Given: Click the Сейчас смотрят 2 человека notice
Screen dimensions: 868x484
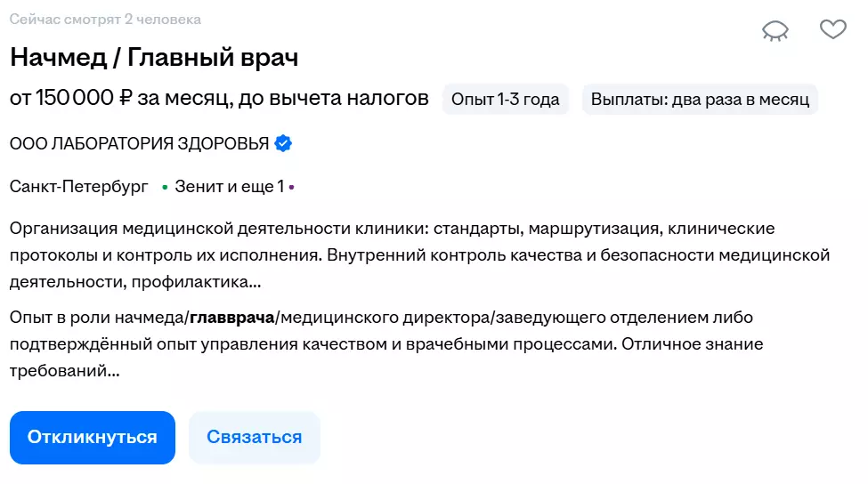Looking at the screenshot, I should (x=105, y=20).
